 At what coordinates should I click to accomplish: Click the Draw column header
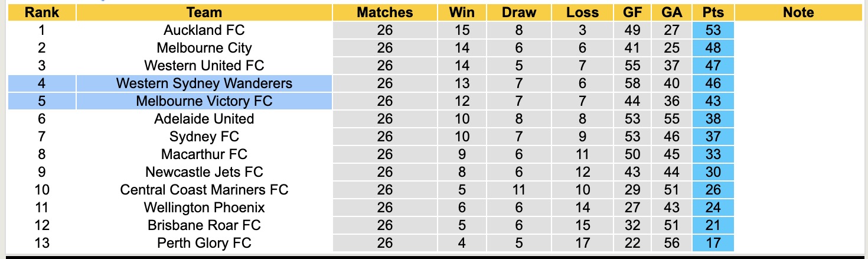click(x=519, y=12)
